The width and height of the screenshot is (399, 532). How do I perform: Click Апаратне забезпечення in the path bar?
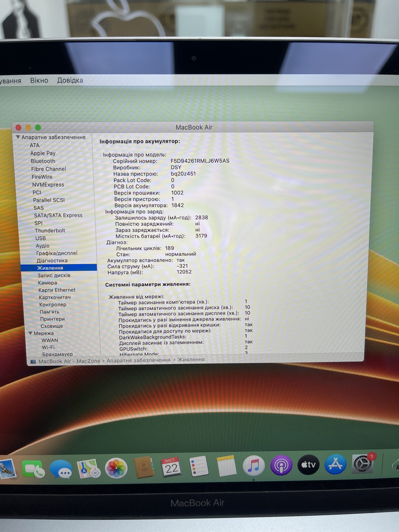point(139,360)
